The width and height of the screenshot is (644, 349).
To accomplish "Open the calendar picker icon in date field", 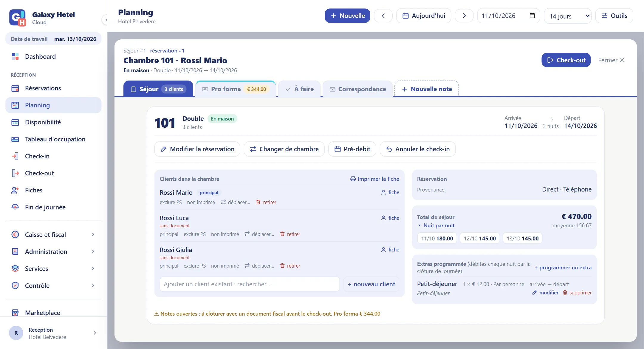I will point(532,16).
